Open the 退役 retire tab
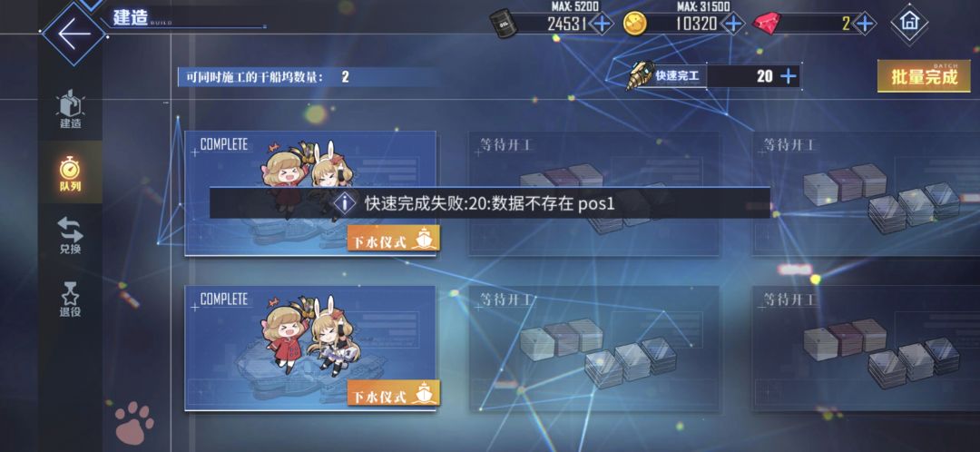Viewport: 980px width, 452px height. pos(70,300)
